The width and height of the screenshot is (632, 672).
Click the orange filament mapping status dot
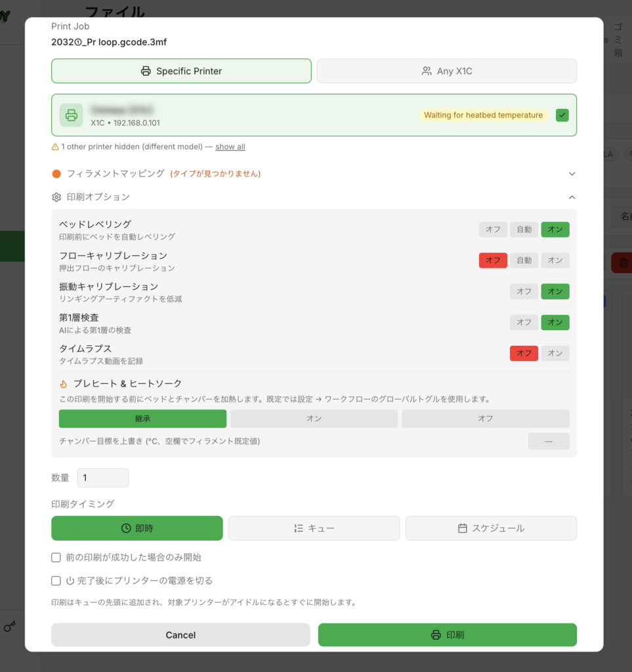(56, 173)
